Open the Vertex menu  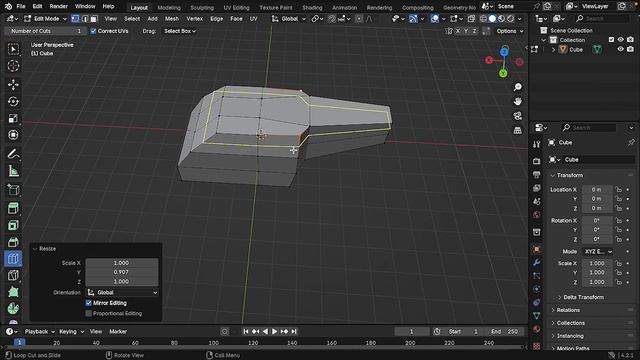pos(194,19)
